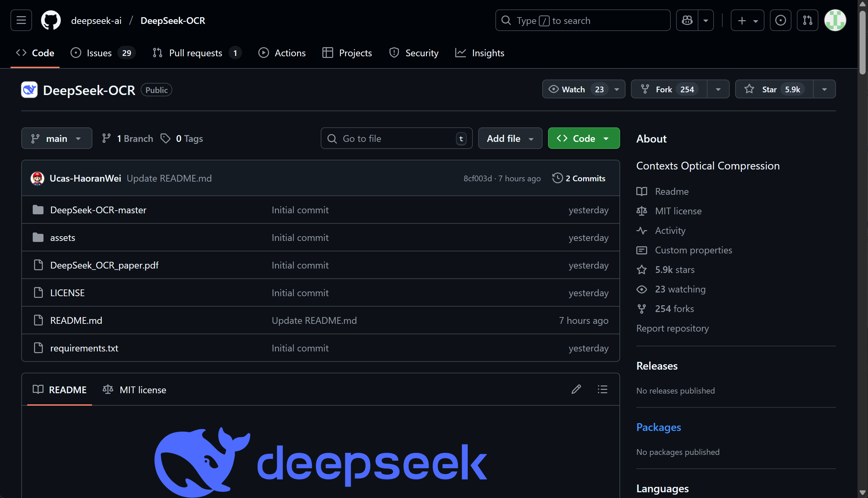
Task: Open the green Code dropdown
Action: 584,138
